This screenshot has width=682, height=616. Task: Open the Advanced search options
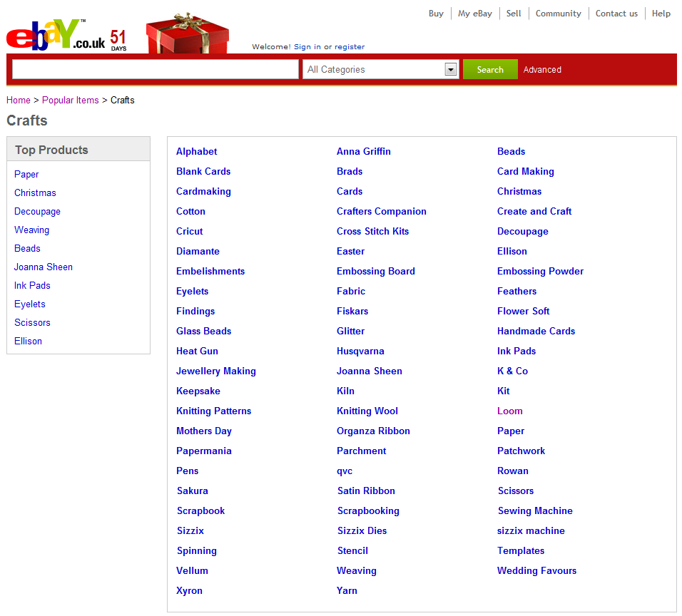point(542,69)
